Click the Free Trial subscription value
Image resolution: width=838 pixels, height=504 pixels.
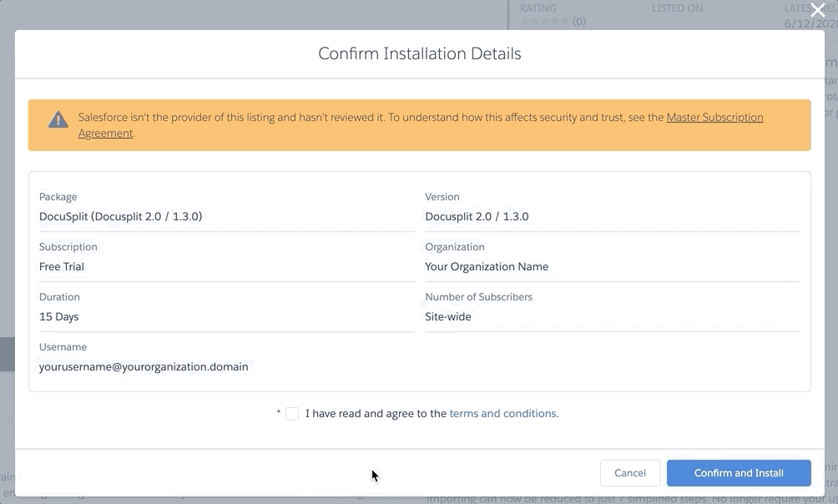(x=62, y=267)
